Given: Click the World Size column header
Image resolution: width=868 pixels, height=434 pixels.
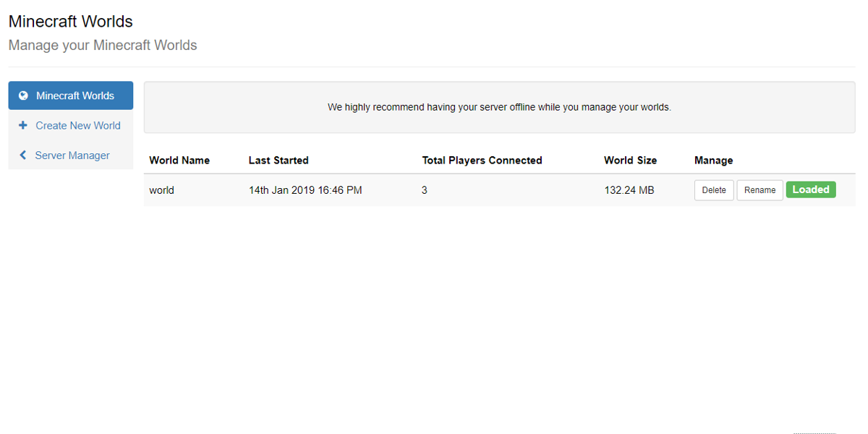Looking at the screenshot, I should (630, 161).
